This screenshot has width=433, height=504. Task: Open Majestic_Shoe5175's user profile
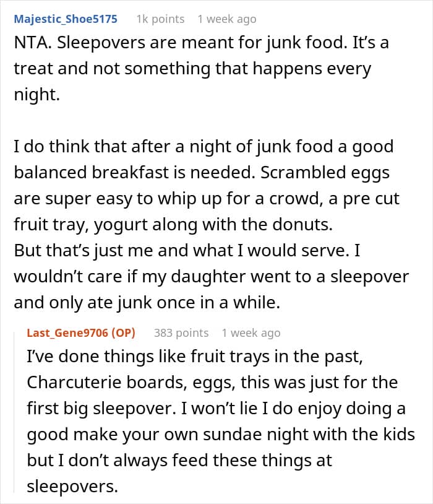[66, 19]
